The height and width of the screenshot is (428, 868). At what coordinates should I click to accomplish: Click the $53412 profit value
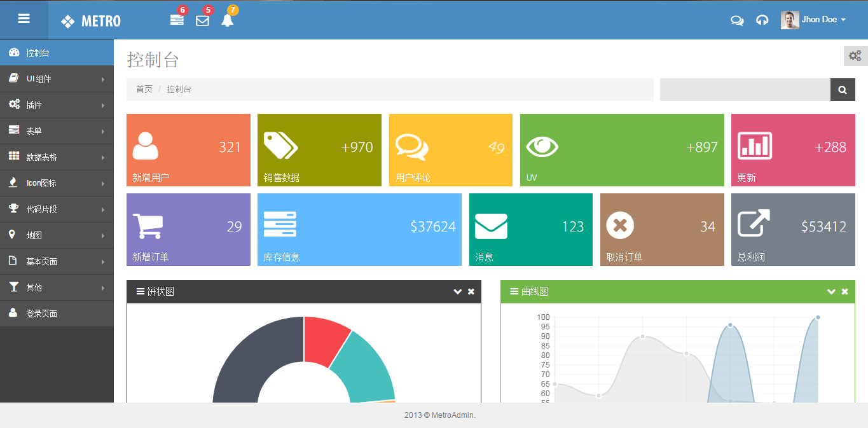823,227
